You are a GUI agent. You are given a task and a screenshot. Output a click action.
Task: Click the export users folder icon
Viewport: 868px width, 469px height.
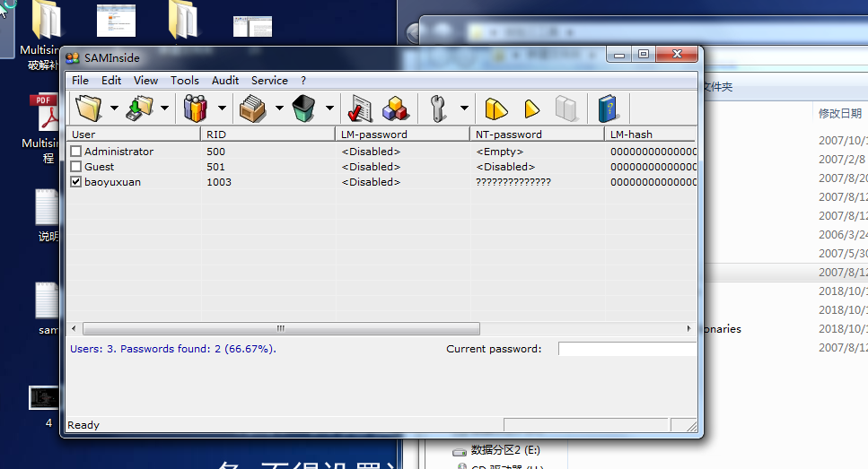click(139, 108)
